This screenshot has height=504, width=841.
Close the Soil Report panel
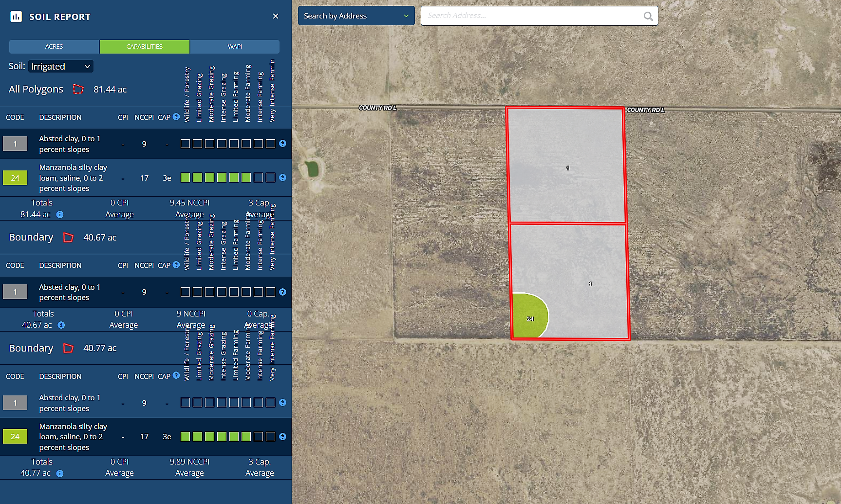point(276,16)
